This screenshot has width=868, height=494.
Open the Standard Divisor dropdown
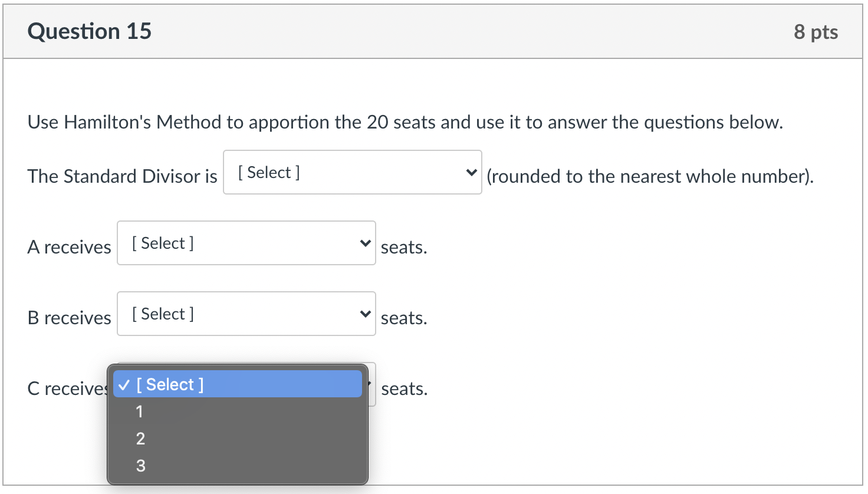tap(352, 172)
